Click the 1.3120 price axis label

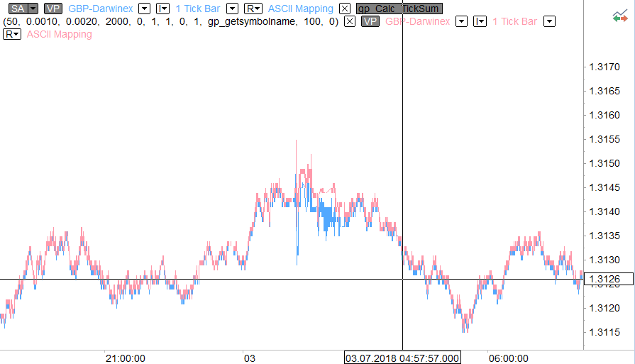604,308
